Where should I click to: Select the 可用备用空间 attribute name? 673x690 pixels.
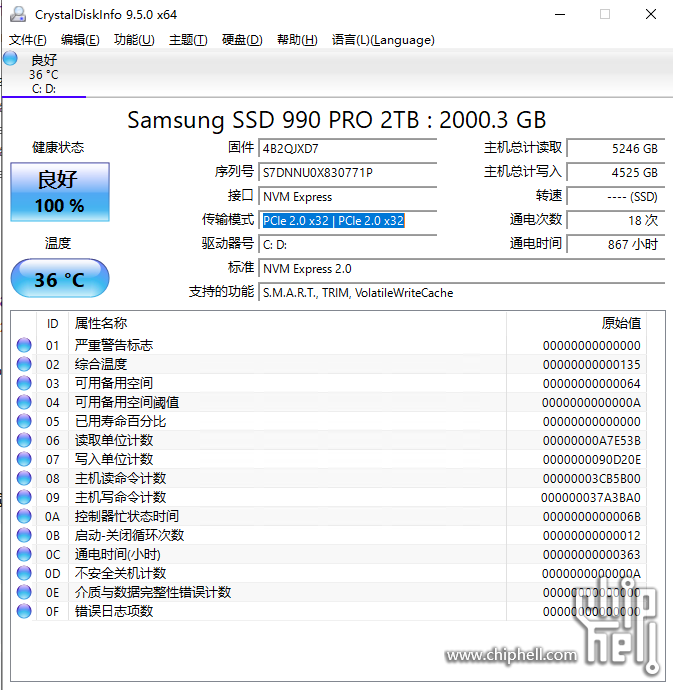114,383
